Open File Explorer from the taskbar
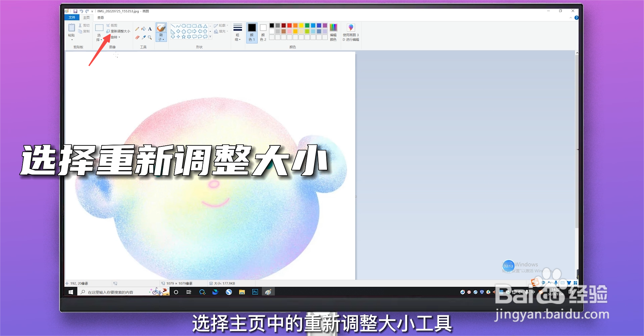Viewport: 644px width, 336px height. (242, 292)
